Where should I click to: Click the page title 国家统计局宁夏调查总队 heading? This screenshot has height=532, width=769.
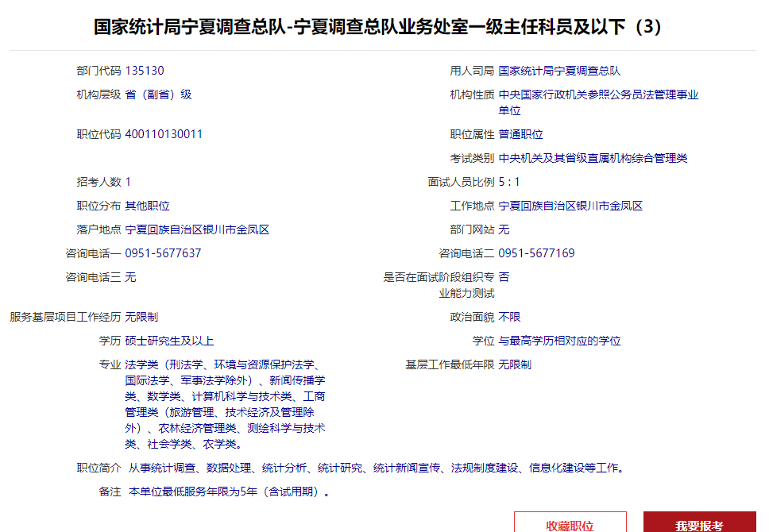coord(378,26)
